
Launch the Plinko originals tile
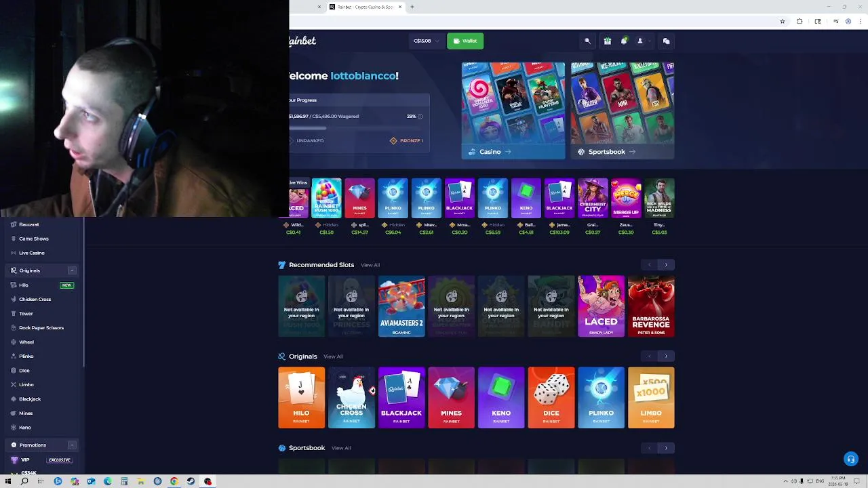pos(601,398)
